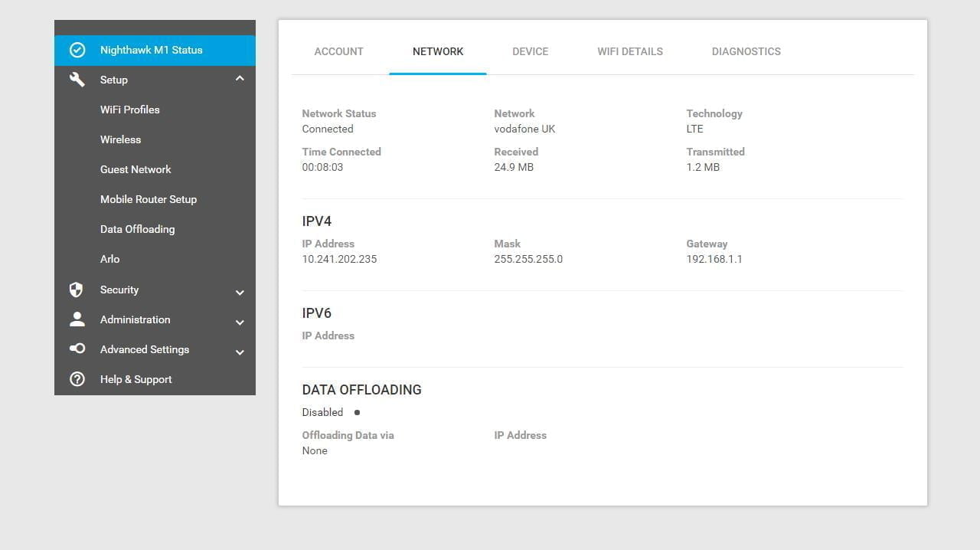Open WiFi Profiles in the sidebar
Viewport: 980px width, 550px height.
tap(130, 110)
